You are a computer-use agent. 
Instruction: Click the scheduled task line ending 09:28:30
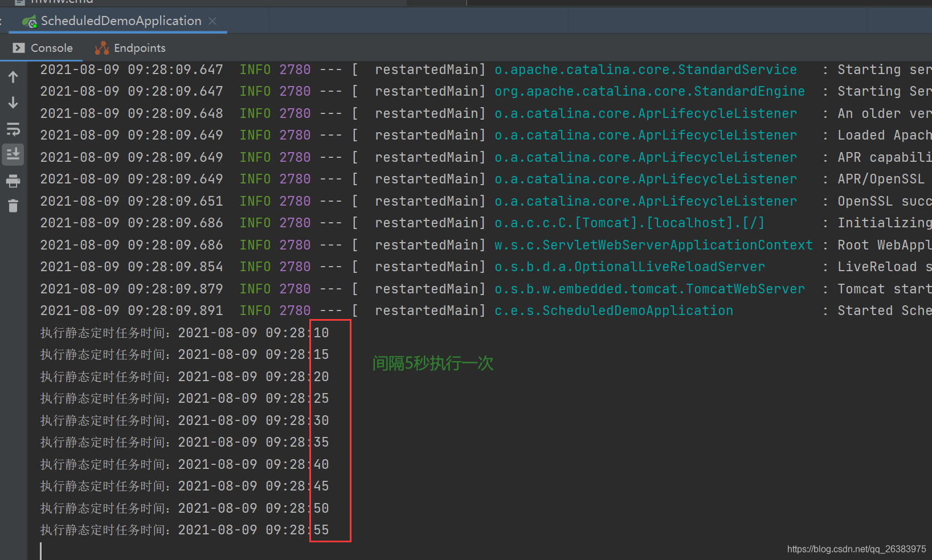pyautogui.click(x=185, y=420)
